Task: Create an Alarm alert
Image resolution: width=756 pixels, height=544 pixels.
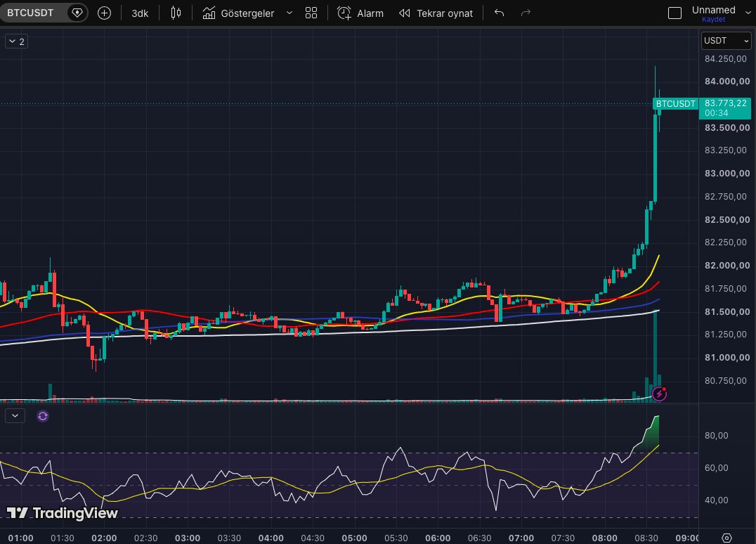Action: coord(360,13)
